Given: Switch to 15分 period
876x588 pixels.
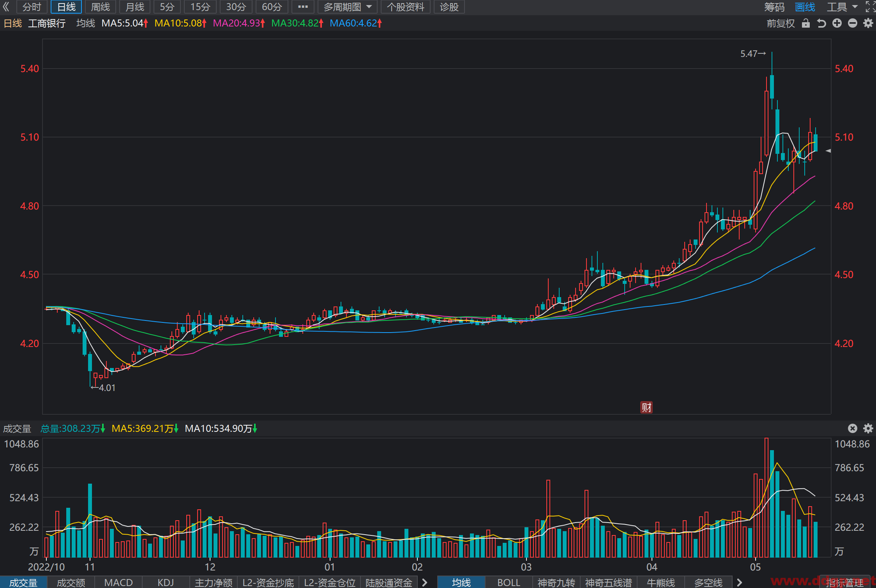Looking at the screenshot, I should pos(200,7).
